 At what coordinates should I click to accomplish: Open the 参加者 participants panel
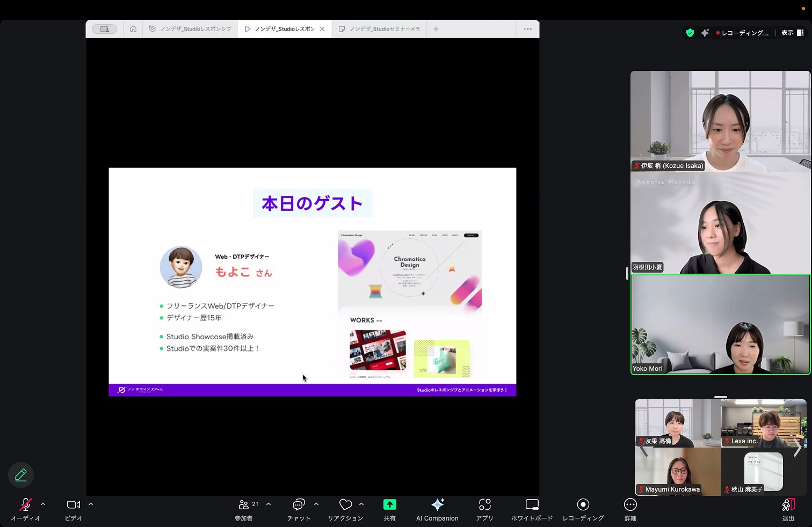(x=244, y=505)
